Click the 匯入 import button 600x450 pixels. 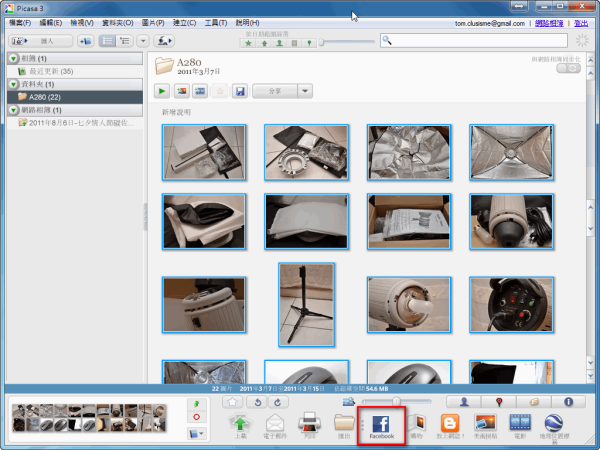39,41
